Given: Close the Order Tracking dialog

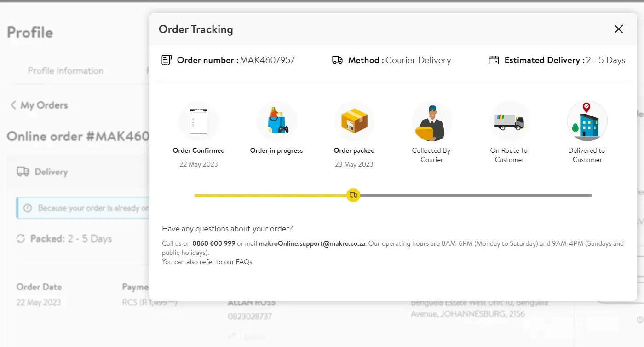Looking at the screenshot, I should pyautogui.click(x=619, y=29).
